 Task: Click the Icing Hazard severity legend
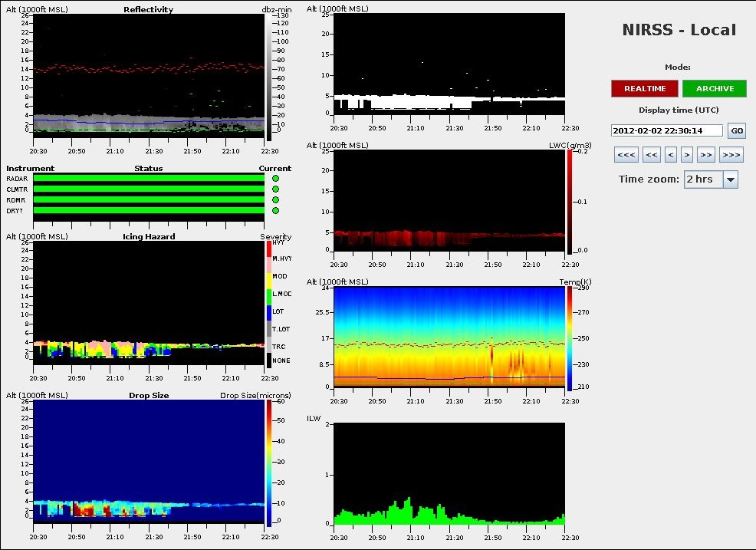point(269,305)
